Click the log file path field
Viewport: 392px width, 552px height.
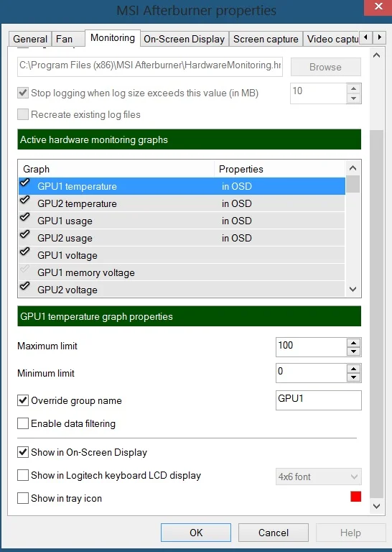coord(150,67)
